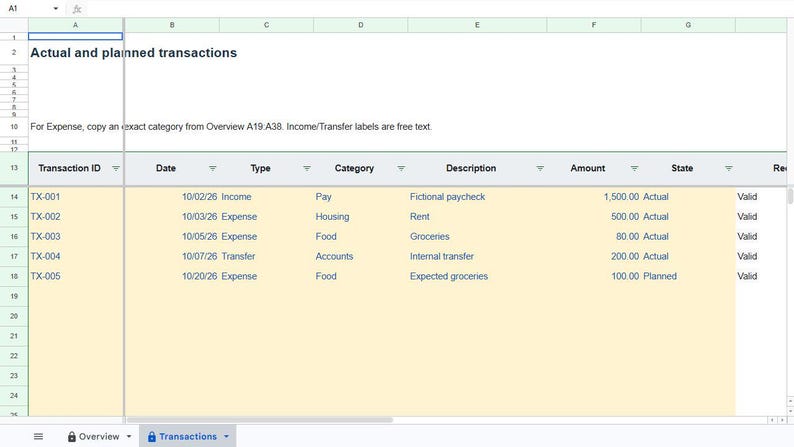Select column G header
The height and width of the screenshot is (447, 794).
pos(688,25)
